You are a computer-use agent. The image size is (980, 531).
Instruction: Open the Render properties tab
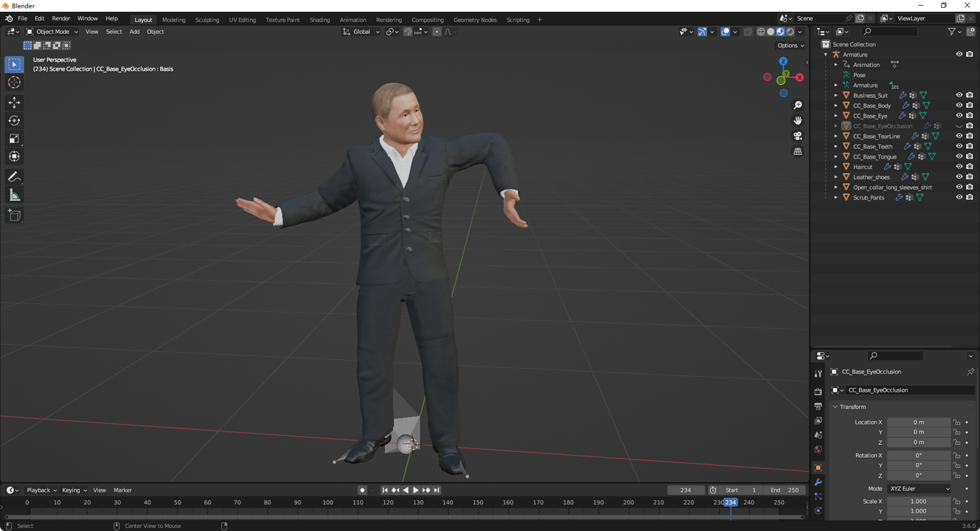(x=818, y=392)
